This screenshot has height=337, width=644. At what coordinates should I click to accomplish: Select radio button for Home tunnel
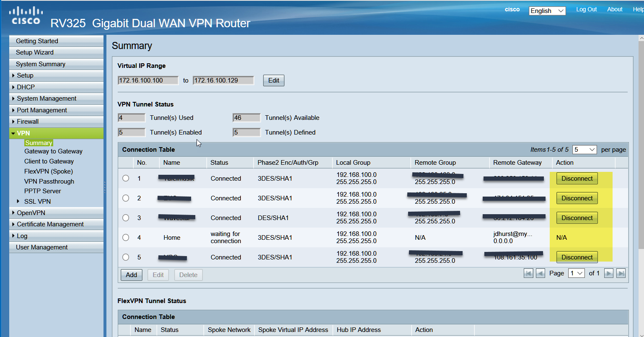[x=126, y=237]
